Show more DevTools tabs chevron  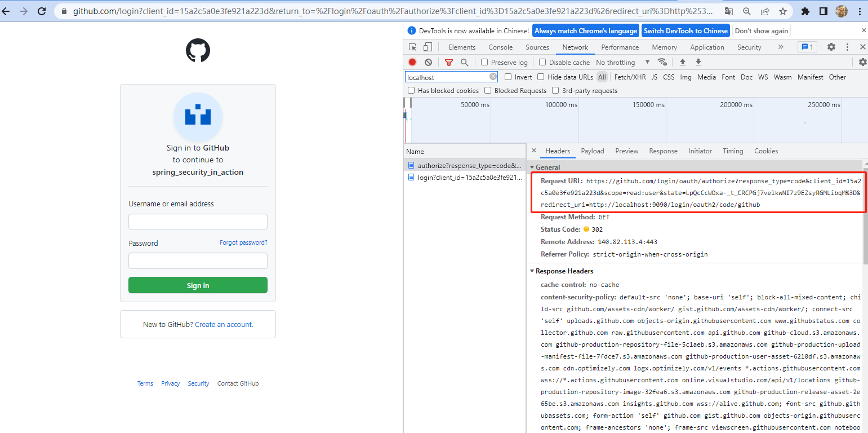point(781,47)
